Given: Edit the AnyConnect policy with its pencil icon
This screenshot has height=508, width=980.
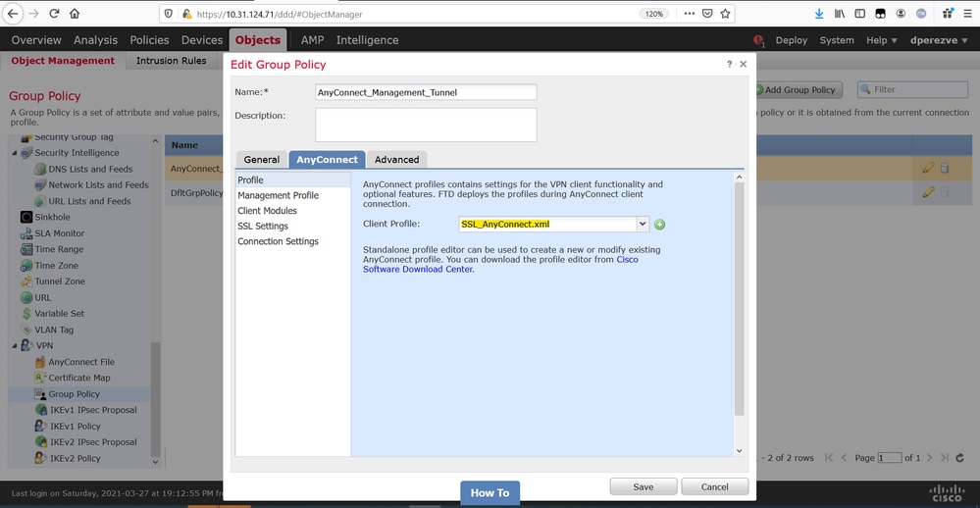Looking at the screenshot, I should (x=928, y=168).
